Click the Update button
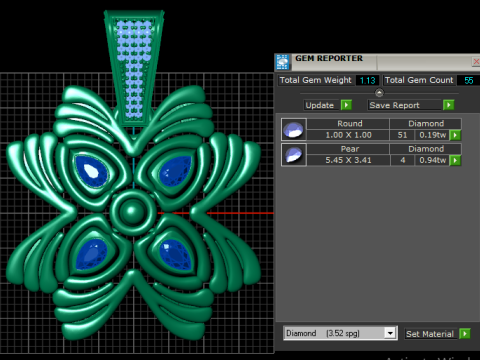Viewport: 480px width, 360px height. click(x=320, y=105)
